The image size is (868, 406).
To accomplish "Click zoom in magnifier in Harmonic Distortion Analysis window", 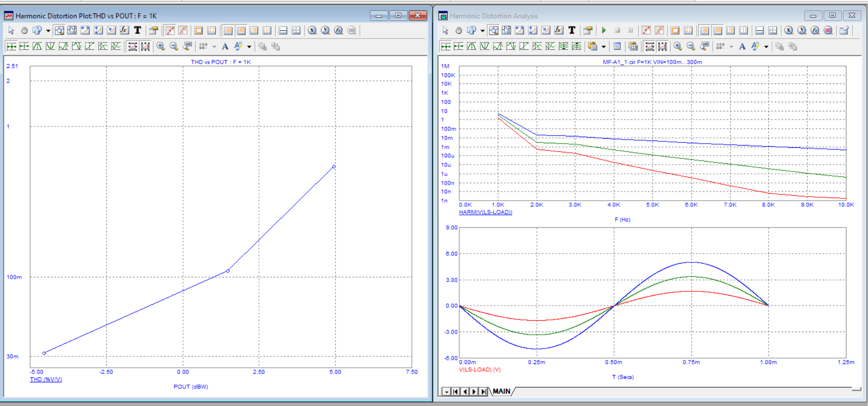I will (x=678, y=46).
